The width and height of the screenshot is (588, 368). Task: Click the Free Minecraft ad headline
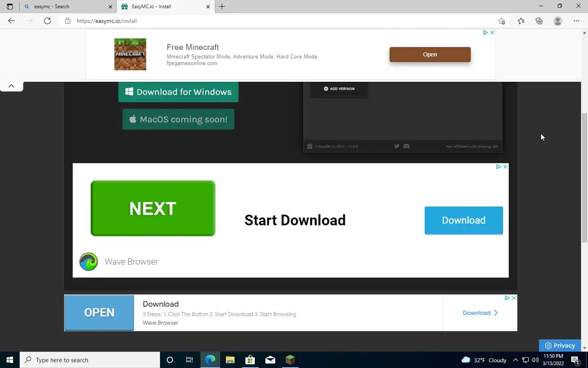[x=193, y=47]
